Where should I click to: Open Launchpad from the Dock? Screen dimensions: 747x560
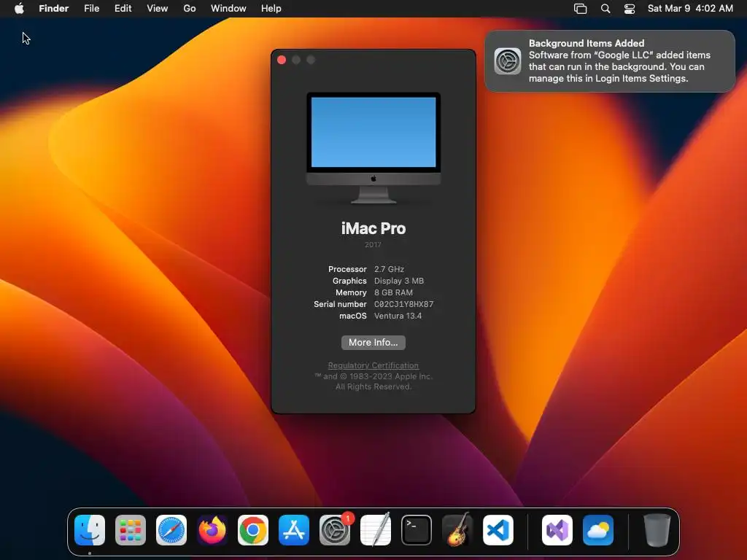point(131,530)
